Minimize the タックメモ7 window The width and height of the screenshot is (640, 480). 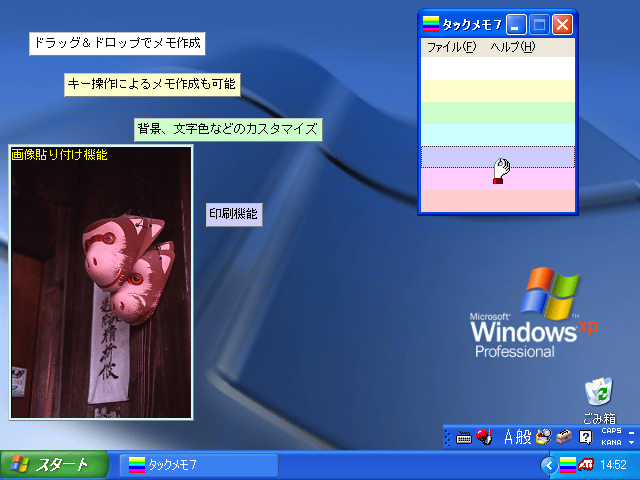(516, 25)
